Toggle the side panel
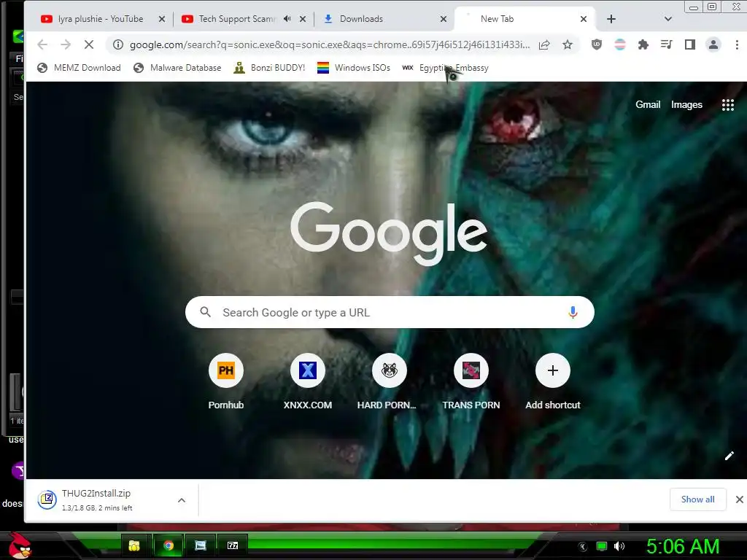This screenshot has width=747, height=560. [x=690, y=44]
